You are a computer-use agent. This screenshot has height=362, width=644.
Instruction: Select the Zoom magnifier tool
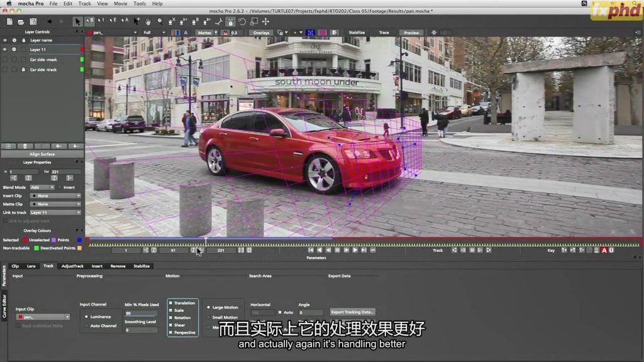click(160, 21)
